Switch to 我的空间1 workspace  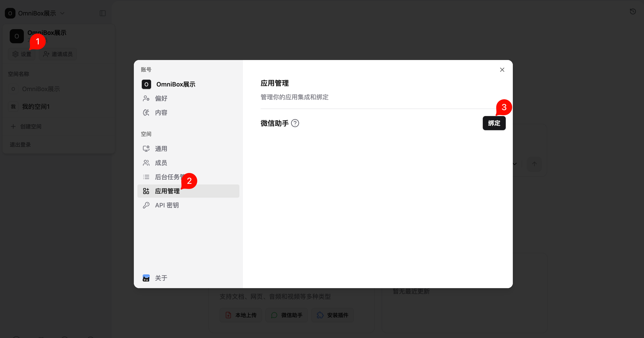pyautogui.click(x=36, y=107)
